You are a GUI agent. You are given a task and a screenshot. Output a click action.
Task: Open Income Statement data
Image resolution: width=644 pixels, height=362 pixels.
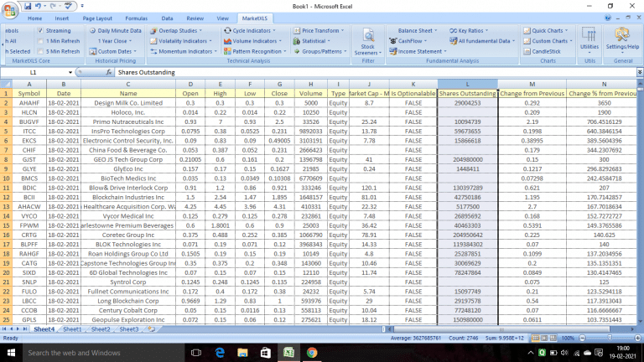tap(418, 52)
